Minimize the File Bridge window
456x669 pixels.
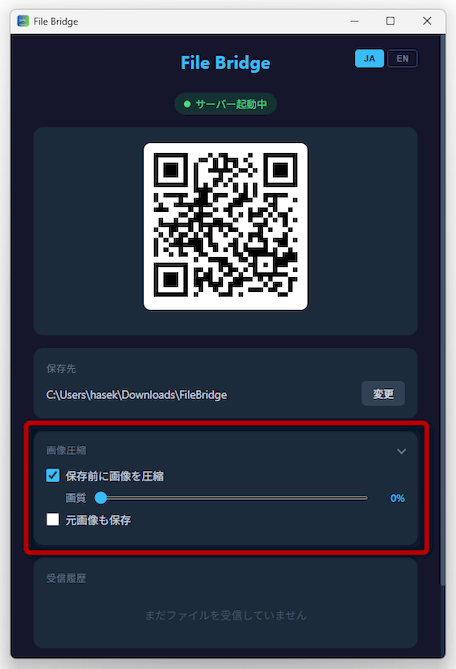(354, 21)
